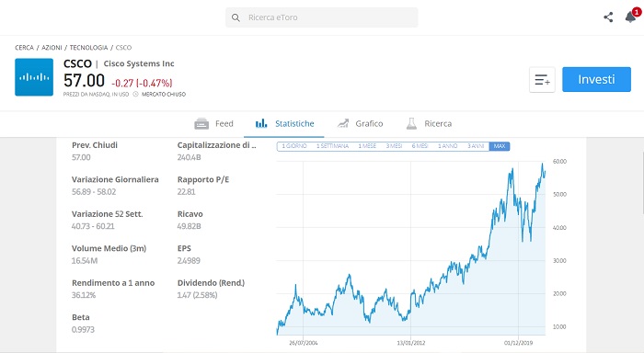This screenshot has width=644, height=353.
Task: Click the 60.00 axis label
Action: 559,162
